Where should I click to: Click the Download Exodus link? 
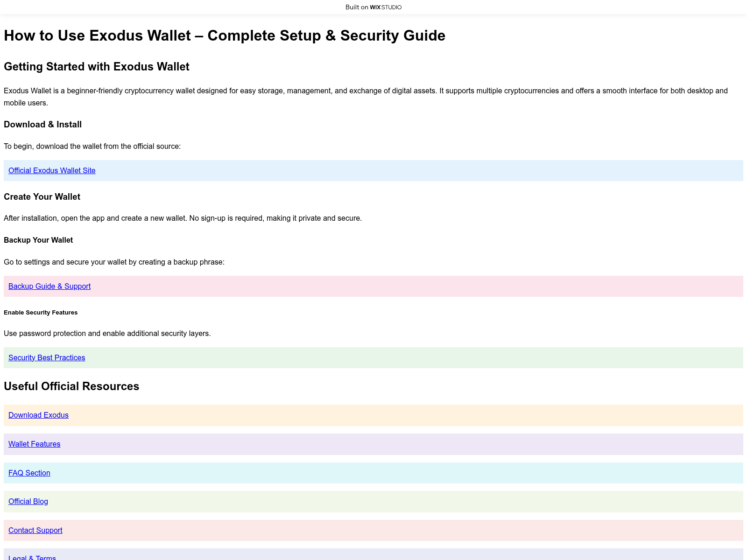[x=38, y=415]
